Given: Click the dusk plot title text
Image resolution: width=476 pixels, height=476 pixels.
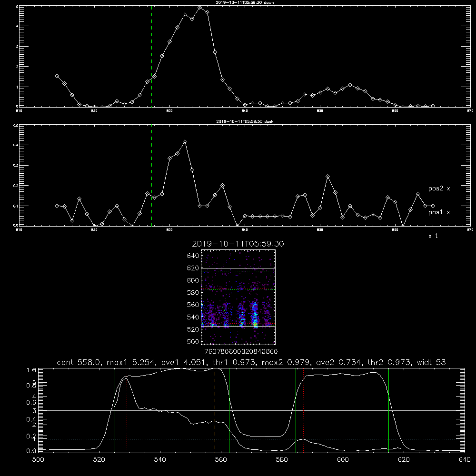Looking at the screenshot, I should (x=245, y=121).
